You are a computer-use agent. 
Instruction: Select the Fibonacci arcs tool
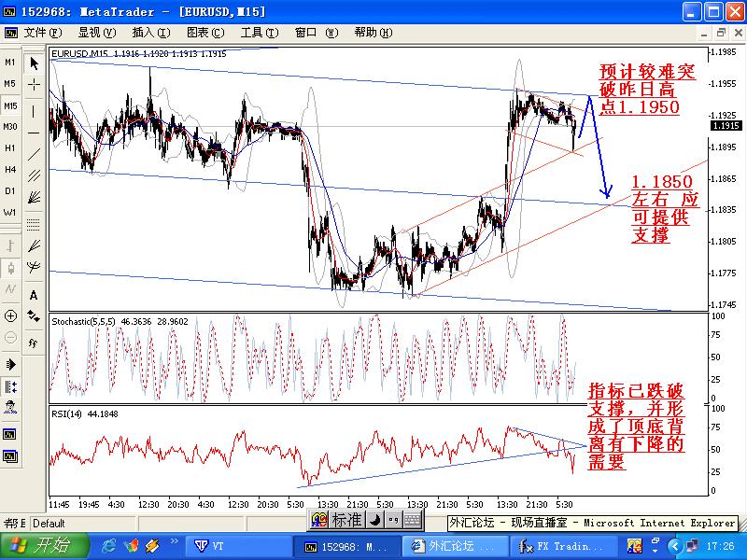tap(34, 267)
